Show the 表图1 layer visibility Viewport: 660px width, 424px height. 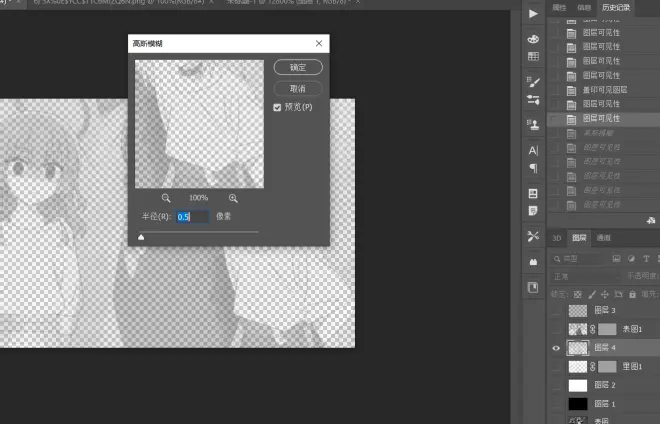point(556,329)
